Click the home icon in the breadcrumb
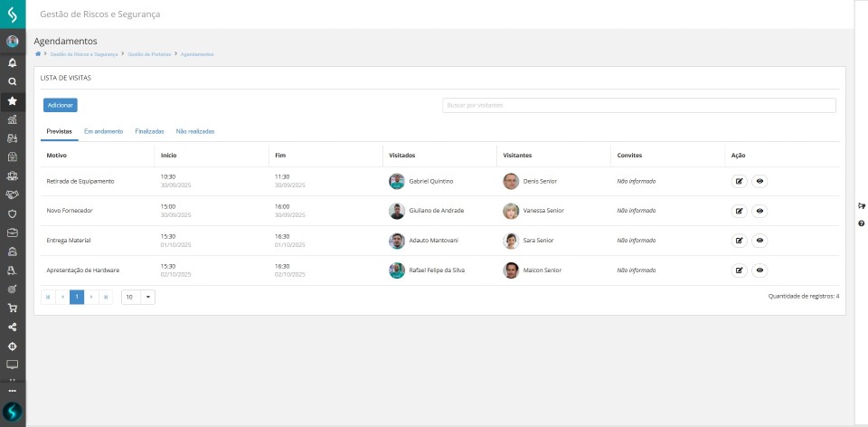This screenshot has height=427, width=868. [x=37, y=54]
